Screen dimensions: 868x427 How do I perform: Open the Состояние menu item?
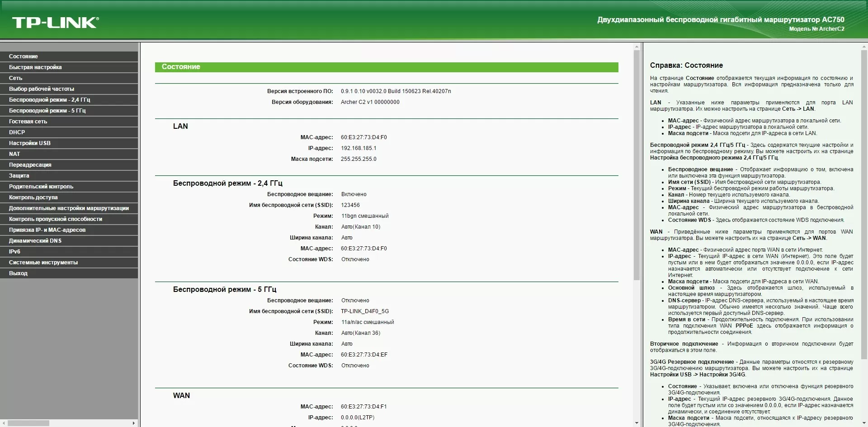point(69,56)
